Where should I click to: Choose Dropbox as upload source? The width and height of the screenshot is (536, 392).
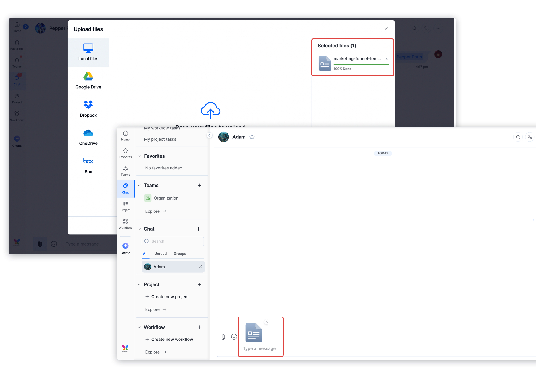coord(88,109)
